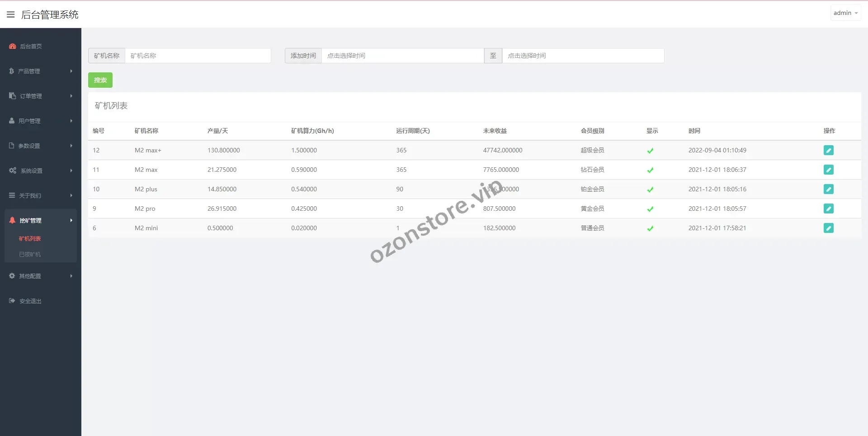Click the start time picker field
The width and height of the screenshot is (868, 436).
[x=402, y=56]
